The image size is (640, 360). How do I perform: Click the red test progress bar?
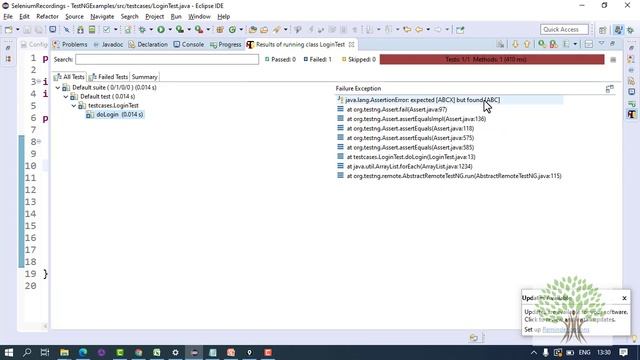(492, 60)
